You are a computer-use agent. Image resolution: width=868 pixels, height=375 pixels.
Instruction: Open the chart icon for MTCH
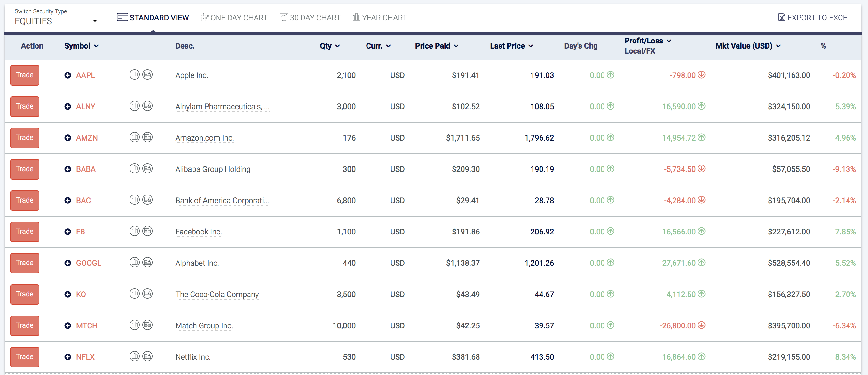pyautogui.click(x=134, y=325)
